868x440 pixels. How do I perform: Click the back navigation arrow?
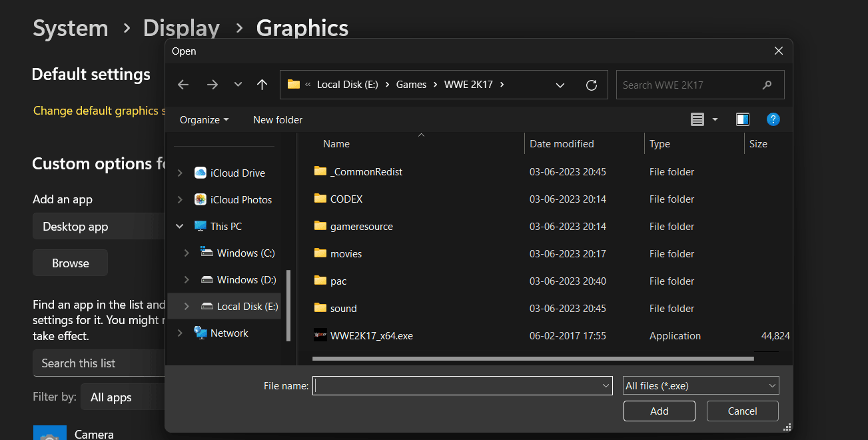(x=183, y=85)
